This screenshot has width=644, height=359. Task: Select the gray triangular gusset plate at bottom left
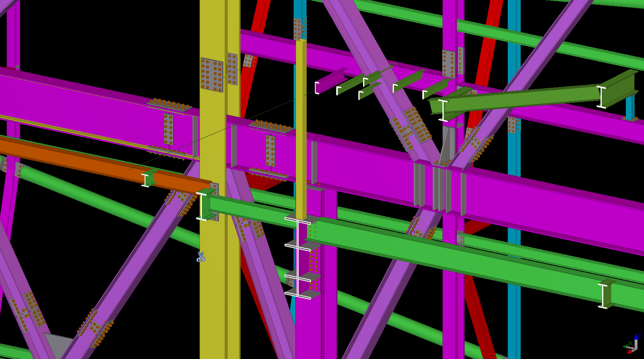57,343
